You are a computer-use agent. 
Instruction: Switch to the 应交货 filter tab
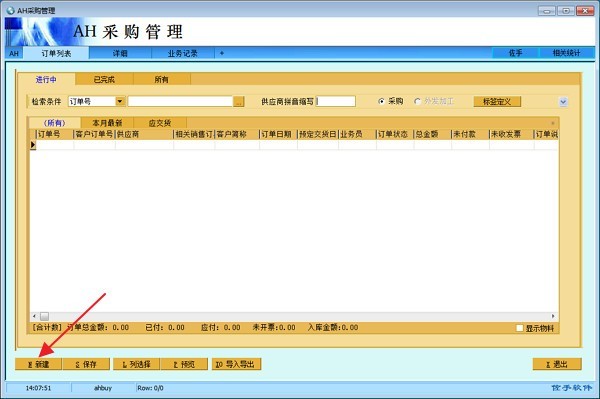[160, 123]
